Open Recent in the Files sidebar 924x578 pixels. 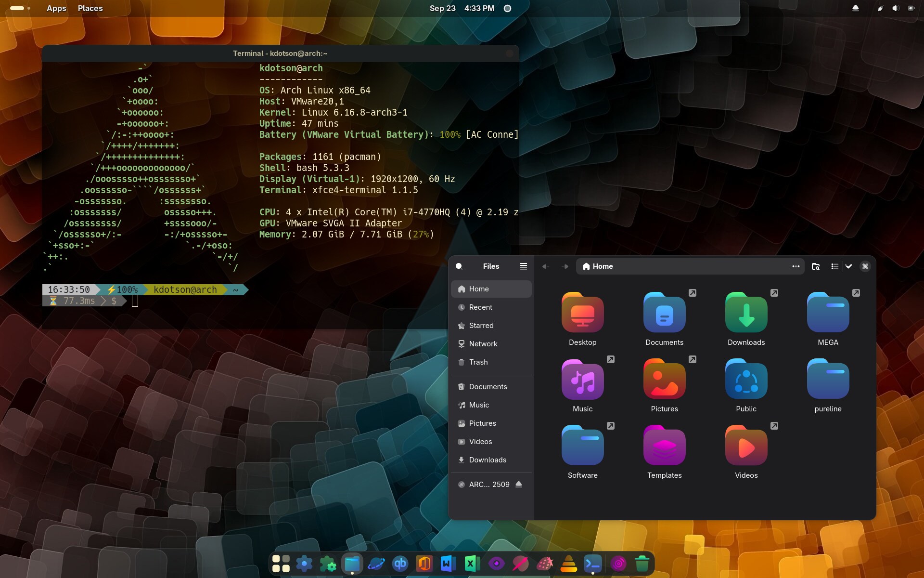[x=491, y=307]
